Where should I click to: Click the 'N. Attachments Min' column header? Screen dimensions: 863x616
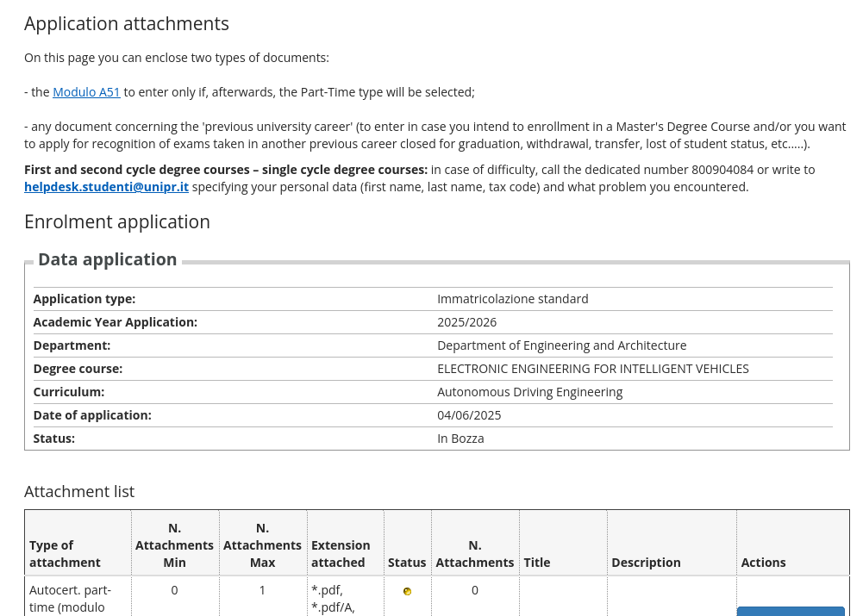point(174,545)
